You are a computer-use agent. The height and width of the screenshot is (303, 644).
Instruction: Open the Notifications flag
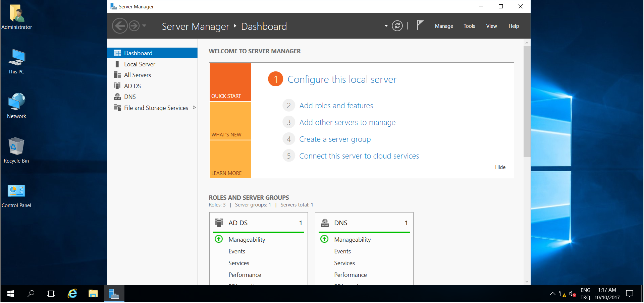(420, 25)
